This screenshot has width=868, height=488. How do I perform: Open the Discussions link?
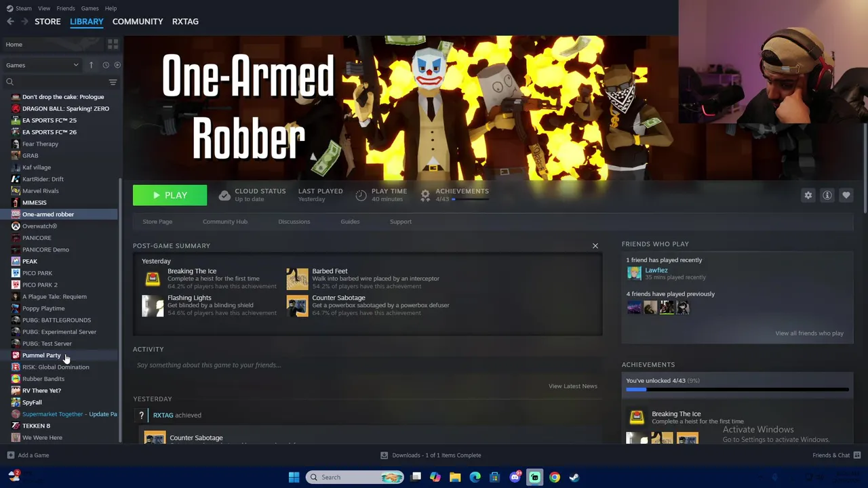294,222
